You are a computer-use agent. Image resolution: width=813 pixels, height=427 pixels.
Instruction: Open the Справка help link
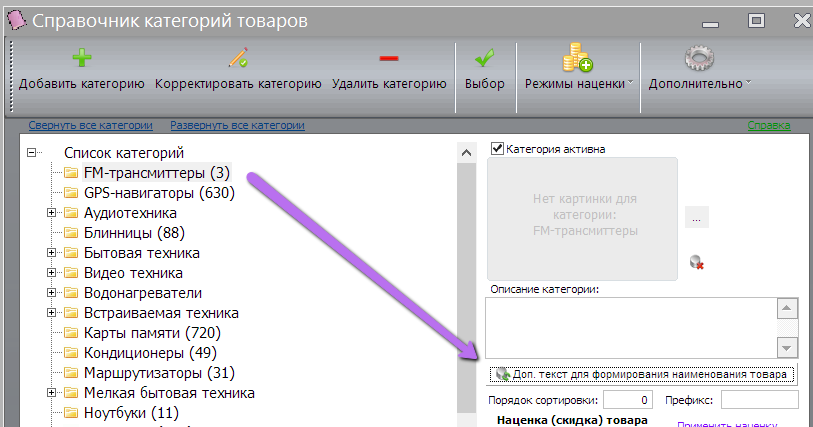click(769, 125)
